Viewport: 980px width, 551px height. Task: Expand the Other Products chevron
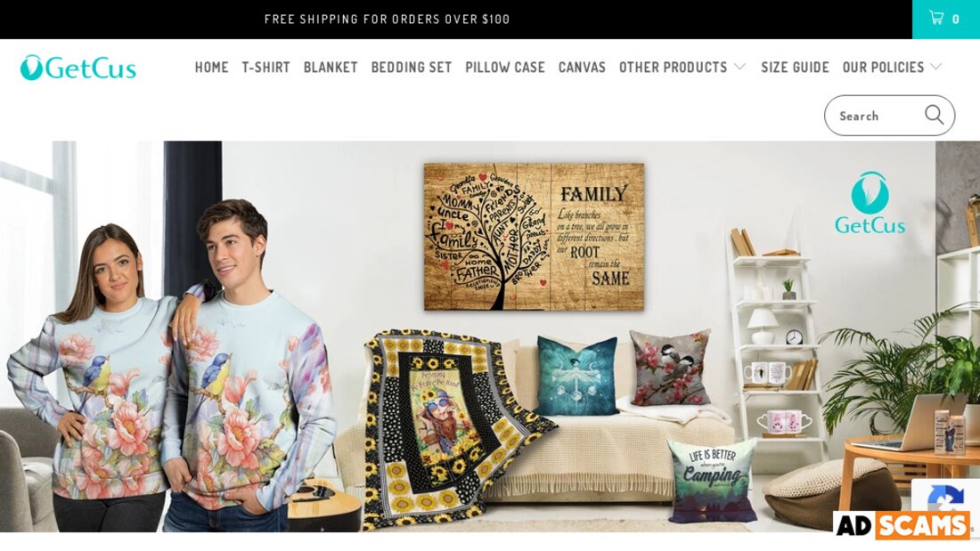[x=740, y=67]
